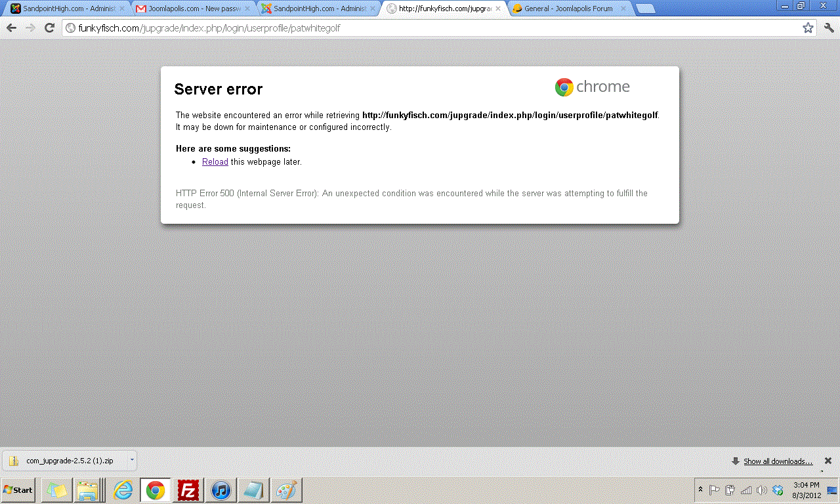Open the Windows Start menu
The image size is (840, 504).
[x=18, y=490]
